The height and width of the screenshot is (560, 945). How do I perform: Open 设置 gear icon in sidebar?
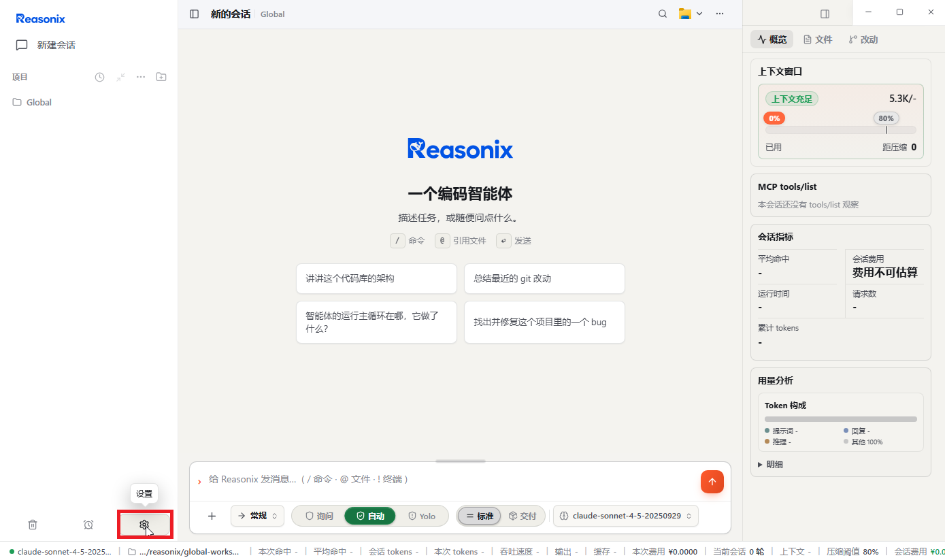pos(144,525)
